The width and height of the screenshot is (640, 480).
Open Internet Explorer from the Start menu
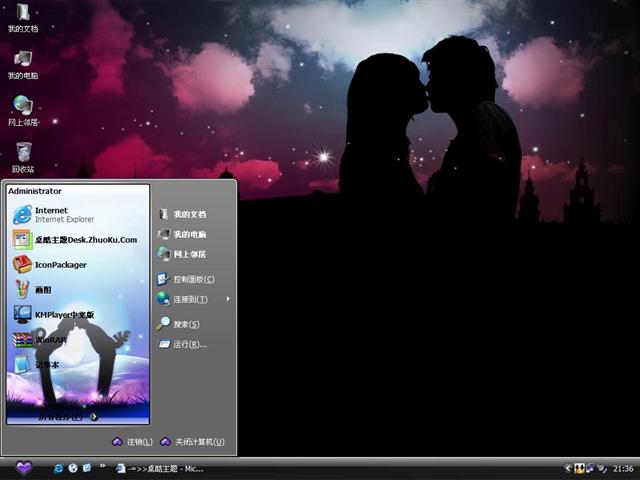pos(60,214)
